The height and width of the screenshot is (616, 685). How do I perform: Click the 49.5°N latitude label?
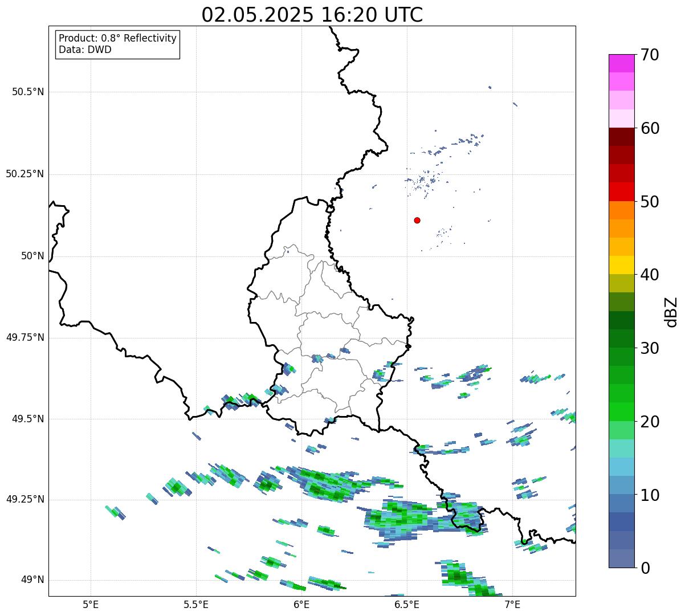point(28,419)
